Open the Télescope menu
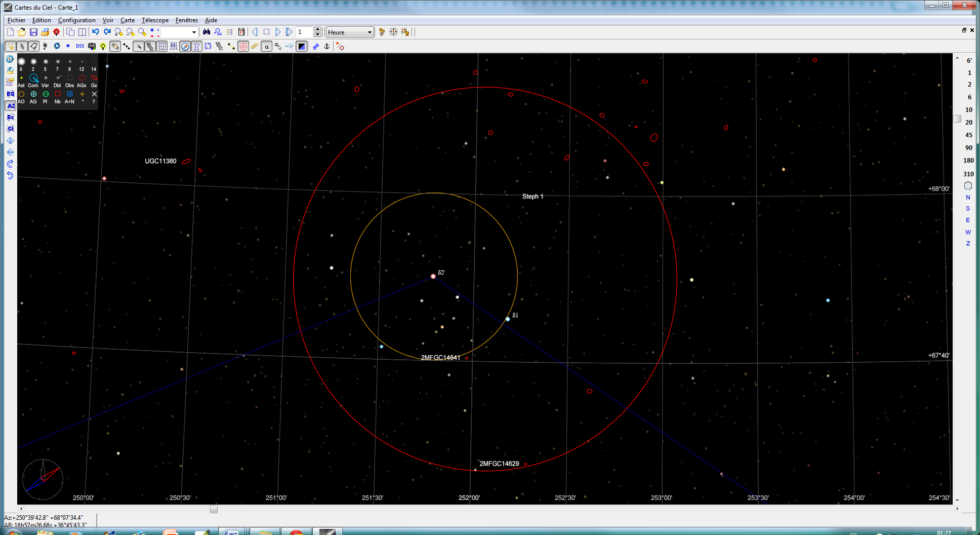 click(x=155, y=20)
